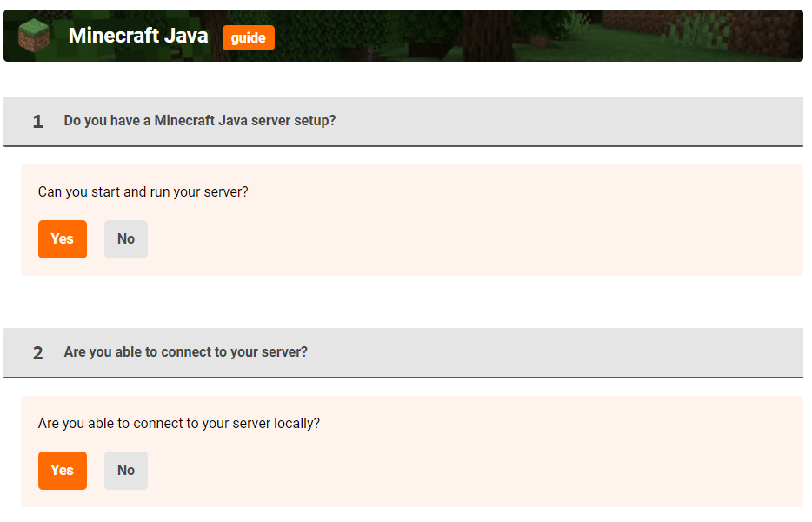Click 'Are you able to connect to your server?' heading text

[185, 352]
